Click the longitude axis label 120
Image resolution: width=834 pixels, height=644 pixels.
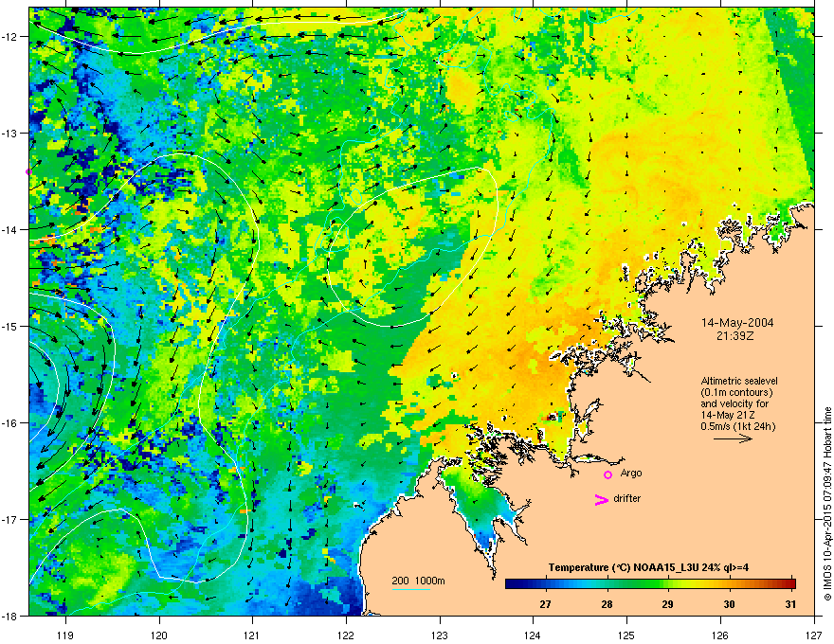point(159,635)
